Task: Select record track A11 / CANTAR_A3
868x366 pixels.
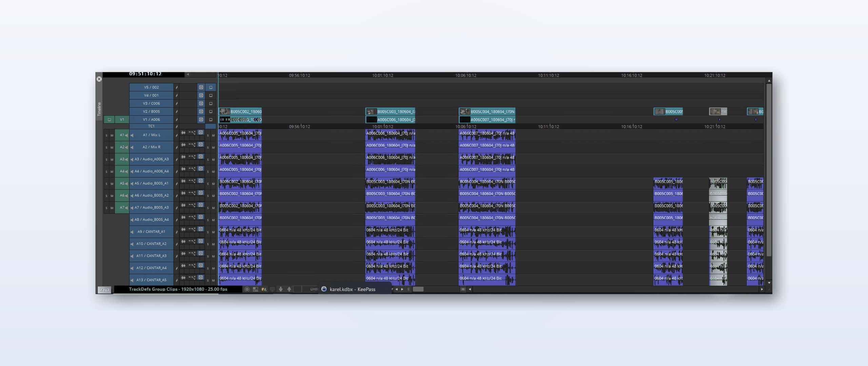Action: pyautogui.click(x=151, y=256)
